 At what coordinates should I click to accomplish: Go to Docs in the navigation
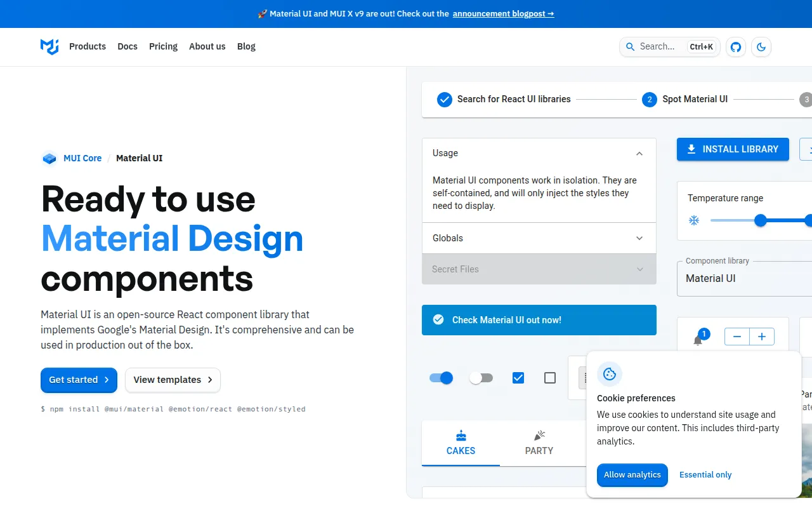tap(128, 46)
